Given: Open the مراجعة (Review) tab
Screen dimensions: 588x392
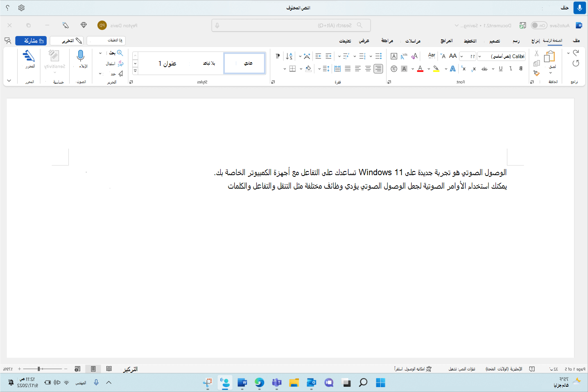Looking at the screenshot, I should [387, 41].
